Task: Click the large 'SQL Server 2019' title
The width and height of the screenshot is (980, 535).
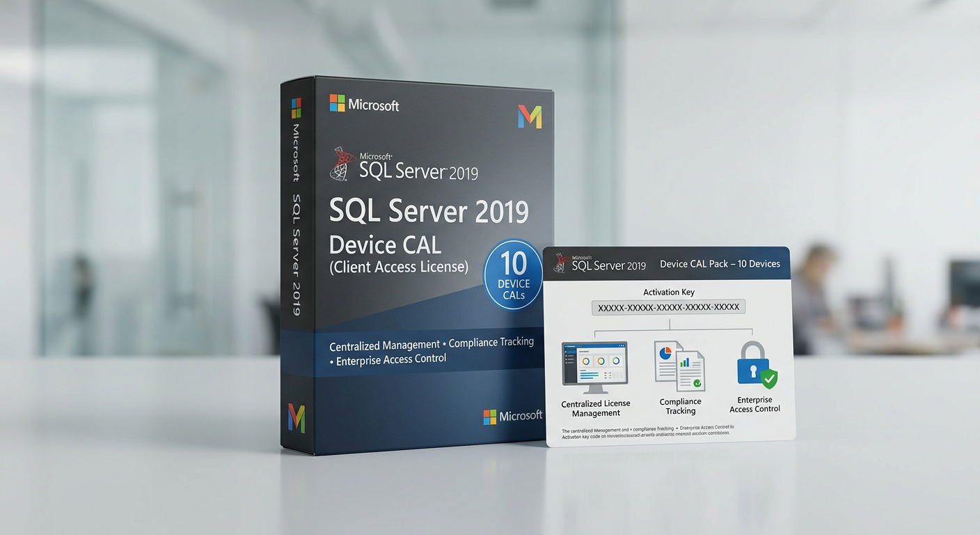Action: [428, 211]
